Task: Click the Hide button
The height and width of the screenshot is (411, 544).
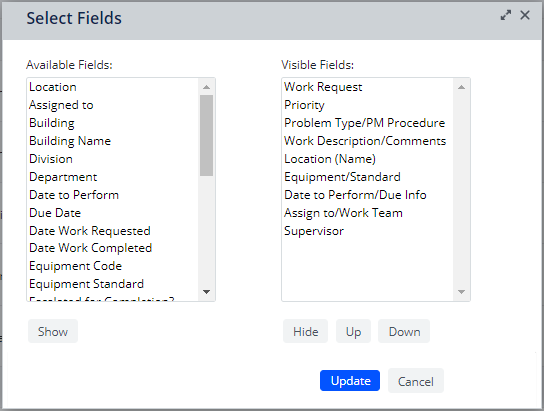Action: coord(305,332)
